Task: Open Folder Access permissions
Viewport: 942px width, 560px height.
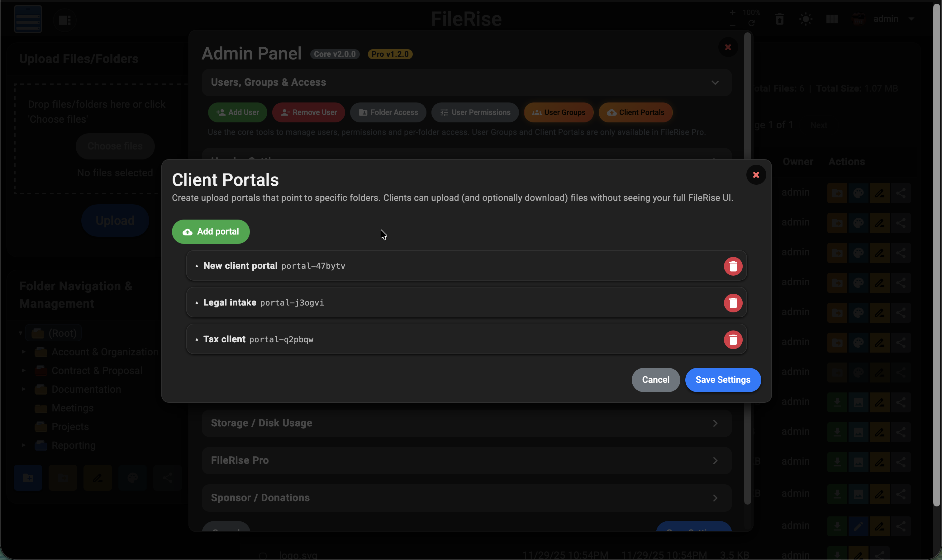Action: (x=388, y=112)
